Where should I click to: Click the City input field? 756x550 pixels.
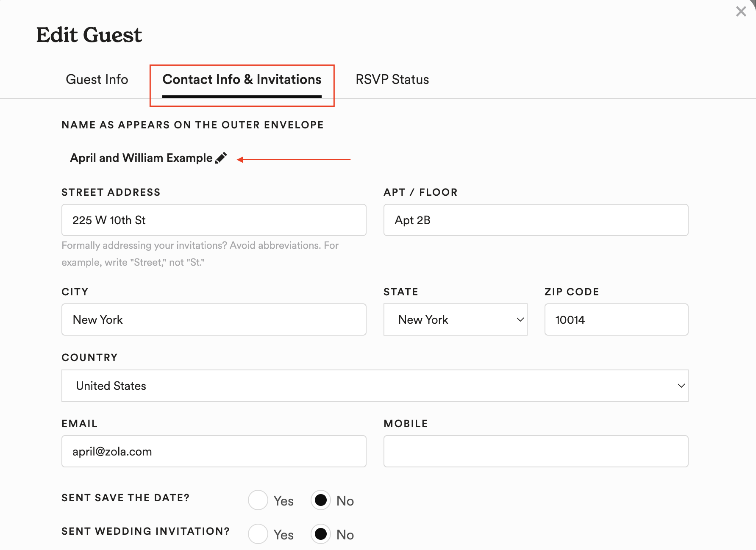214,319
